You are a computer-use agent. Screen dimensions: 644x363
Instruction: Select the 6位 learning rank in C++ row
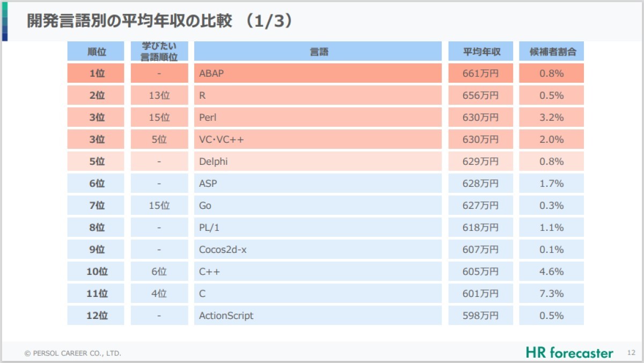(x=159, y=271)
